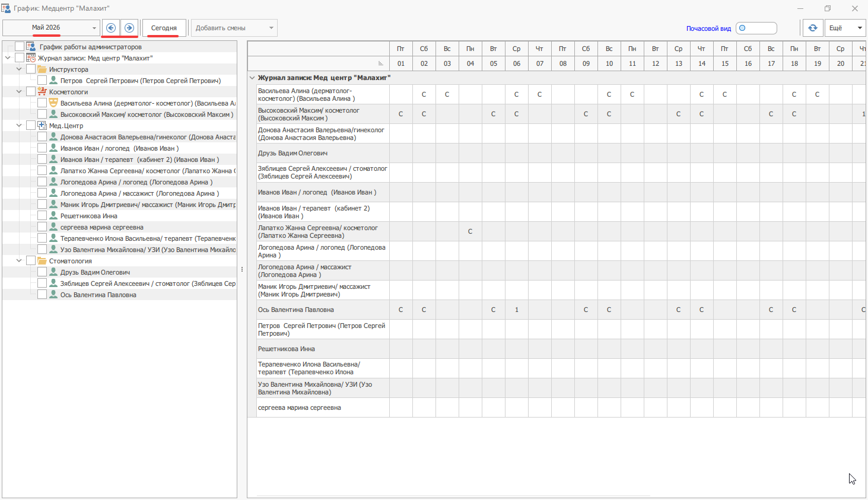Click Васильева Алина's shift cell on day 19
The width and height of the screenshot is (868, 500).
tap(818, 94)
